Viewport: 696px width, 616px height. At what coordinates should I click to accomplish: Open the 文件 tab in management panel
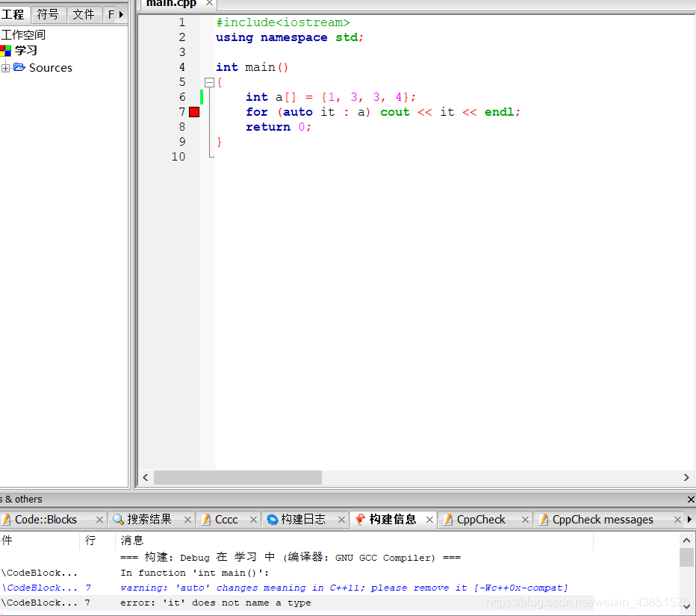pyautogui.click(x=84, y=15)
